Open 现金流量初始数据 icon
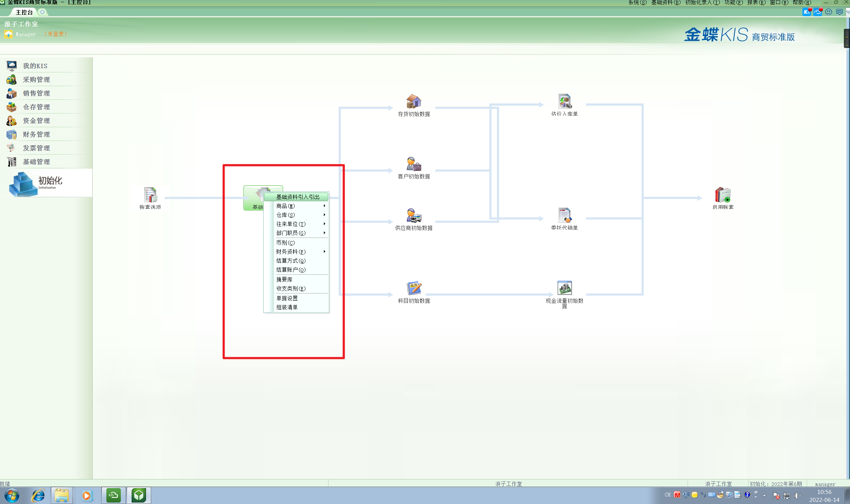The height and width of the screenshot is (504, 850). pyautogui.click(x=564, y=288)
